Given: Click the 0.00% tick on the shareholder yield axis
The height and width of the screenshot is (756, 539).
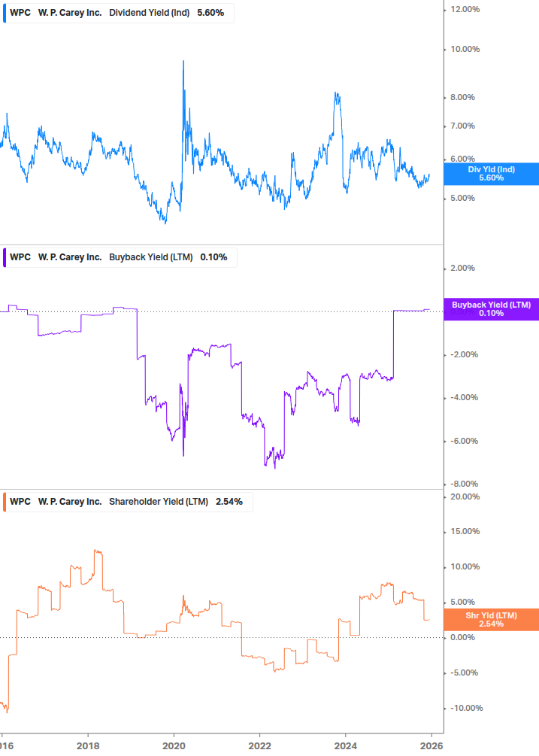Looking at the screenshot, I should click(462, 637).
